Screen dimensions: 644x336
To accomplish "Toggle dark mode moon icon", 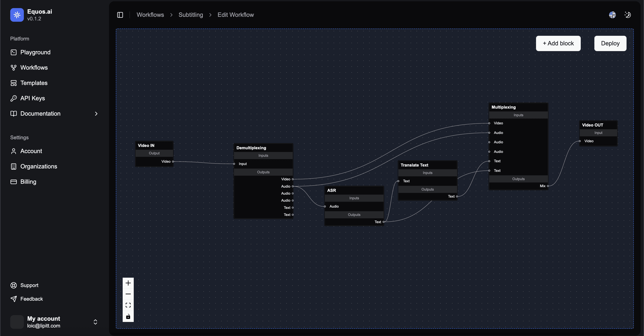I will (628, 15).
